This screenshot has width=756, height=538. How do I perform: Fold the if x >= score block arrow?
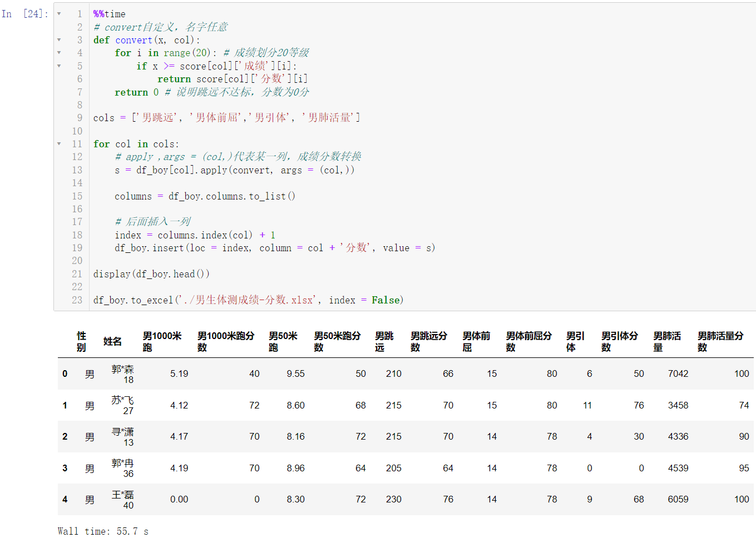[x=59, y=66]
